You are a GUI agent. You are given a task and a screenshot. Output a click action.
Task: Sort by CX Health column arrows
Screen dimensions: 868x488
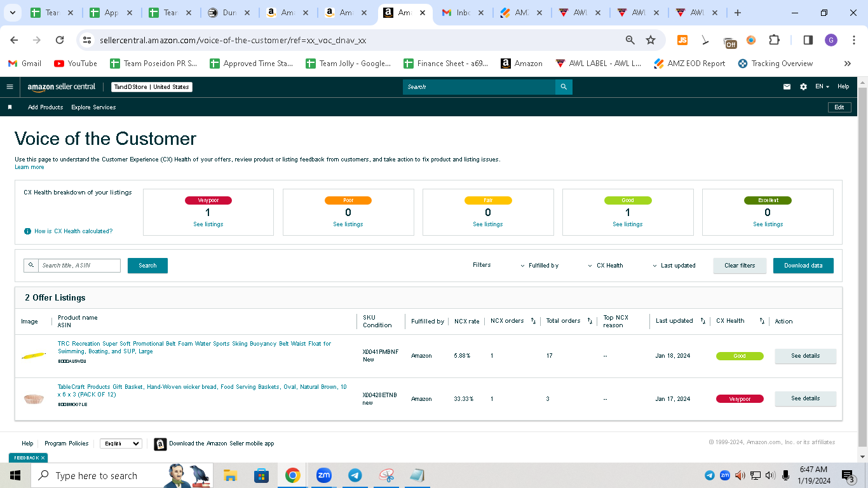762,321
